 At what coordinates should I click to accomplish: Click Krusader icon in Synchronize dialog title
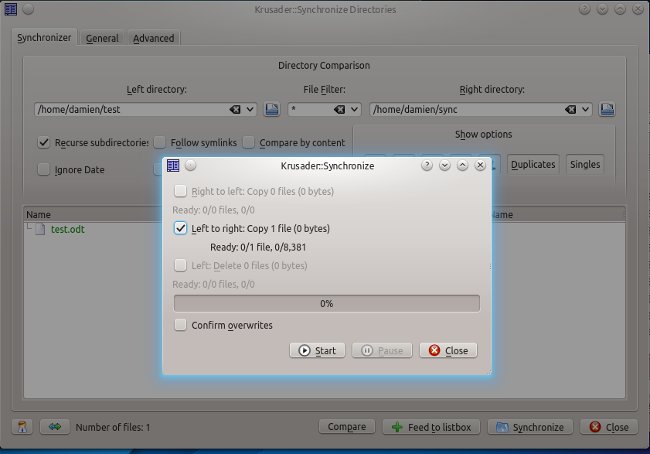[173, 165]
